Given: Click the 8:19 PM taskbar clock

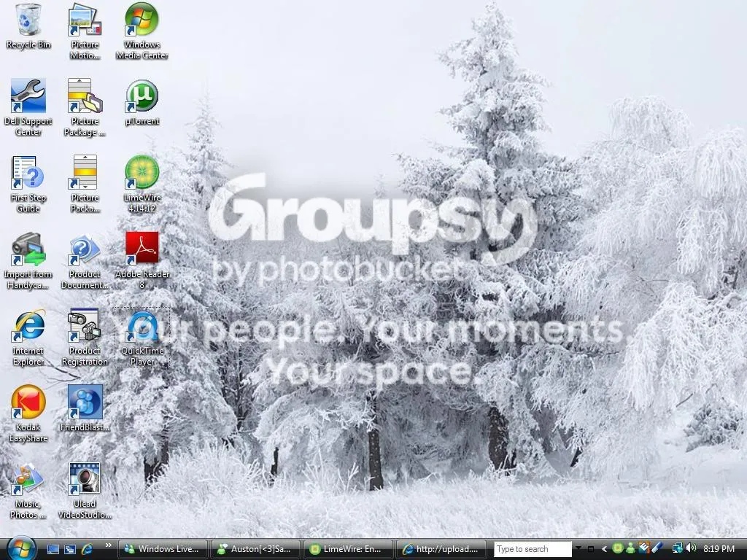Looking at the screenshot, I should click(x=719, y=549).
